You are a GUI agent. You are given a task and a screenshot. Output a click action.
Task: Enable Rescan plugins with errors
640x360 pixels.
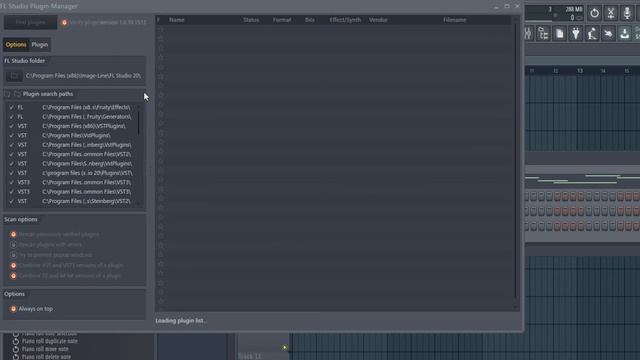pos(13,244)
